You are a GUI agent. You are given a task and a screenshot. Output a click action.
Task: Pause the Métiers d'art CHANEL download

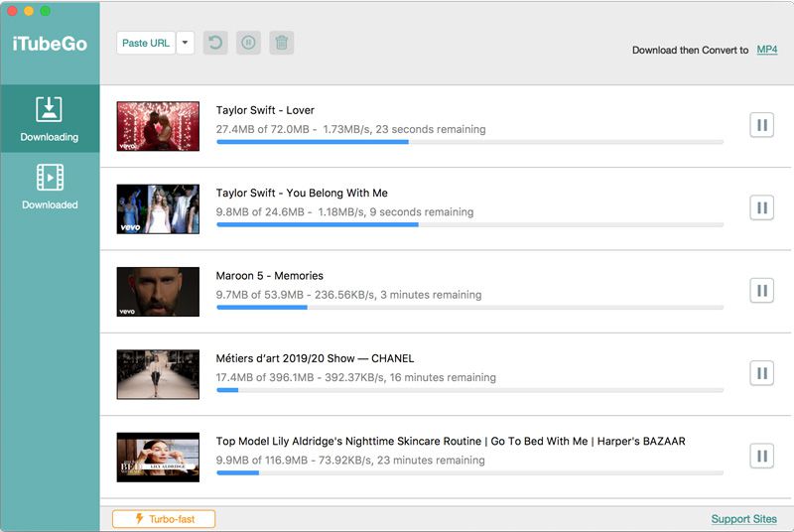(x=761, y=373)
